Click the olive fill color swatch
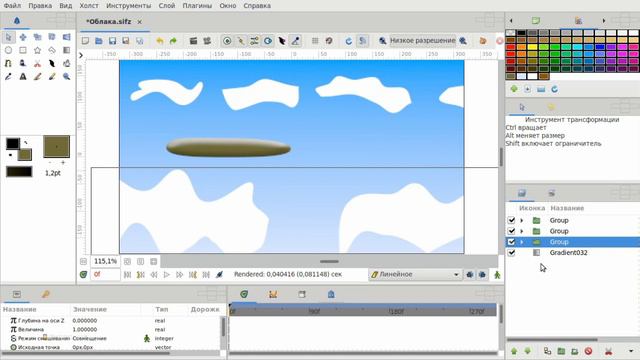 (25, 155)
